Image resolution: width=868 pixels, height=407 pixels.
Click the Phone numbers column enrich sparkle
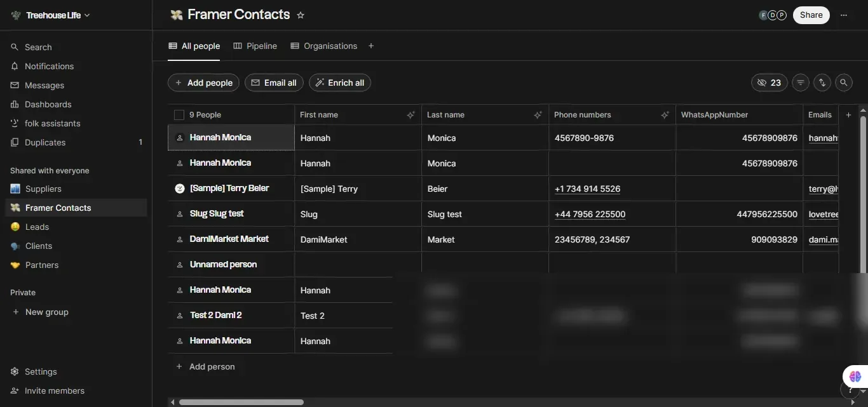pos(665,115)
